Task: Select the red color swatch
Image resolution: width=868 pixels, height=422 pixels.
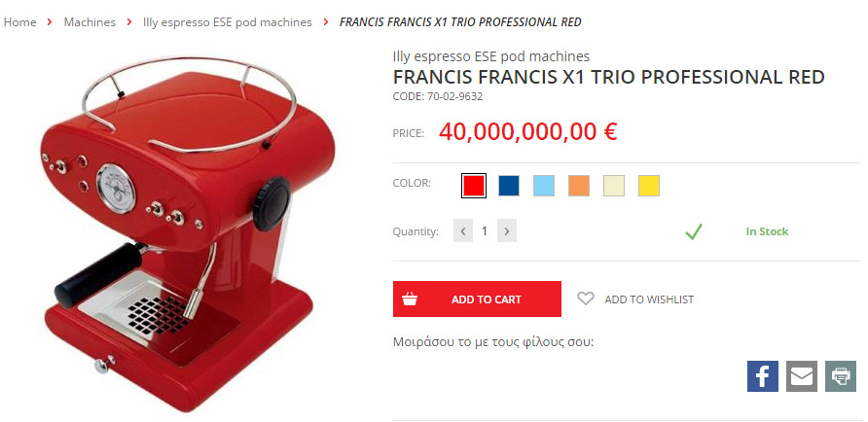Action: tap(474, 186)
